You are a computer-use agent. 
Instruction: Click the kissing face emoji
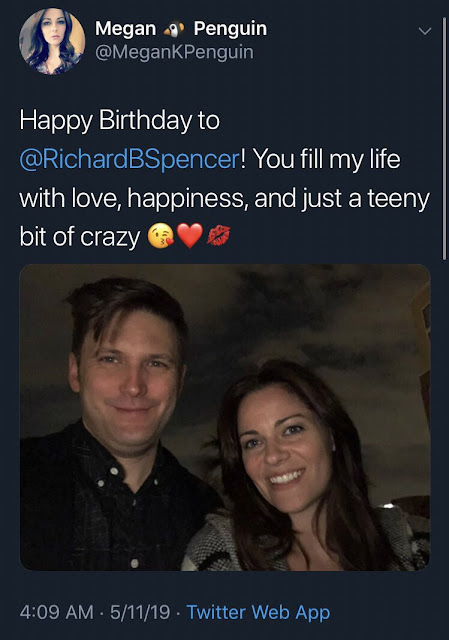(160, 236)
